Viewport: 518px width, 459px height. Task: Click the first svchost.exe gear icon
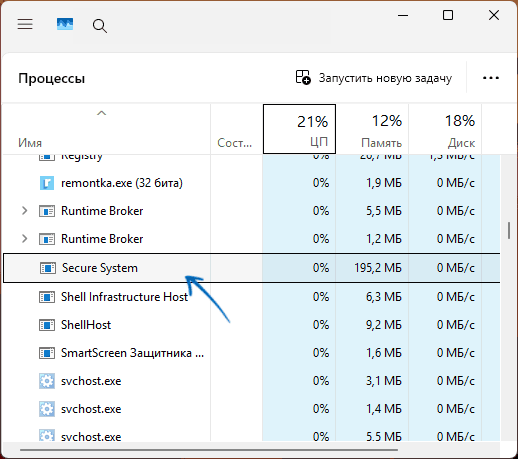click(47, 381)
